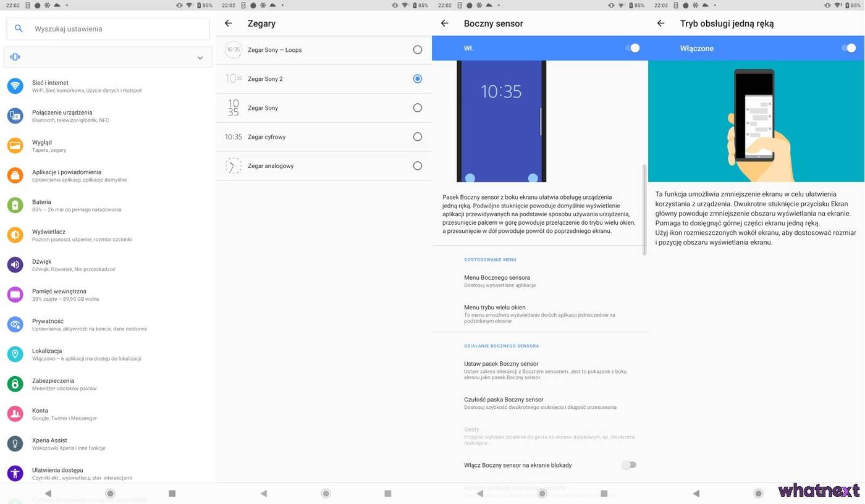Click the Lokalizacja pin icon

(x=15, y=354)
